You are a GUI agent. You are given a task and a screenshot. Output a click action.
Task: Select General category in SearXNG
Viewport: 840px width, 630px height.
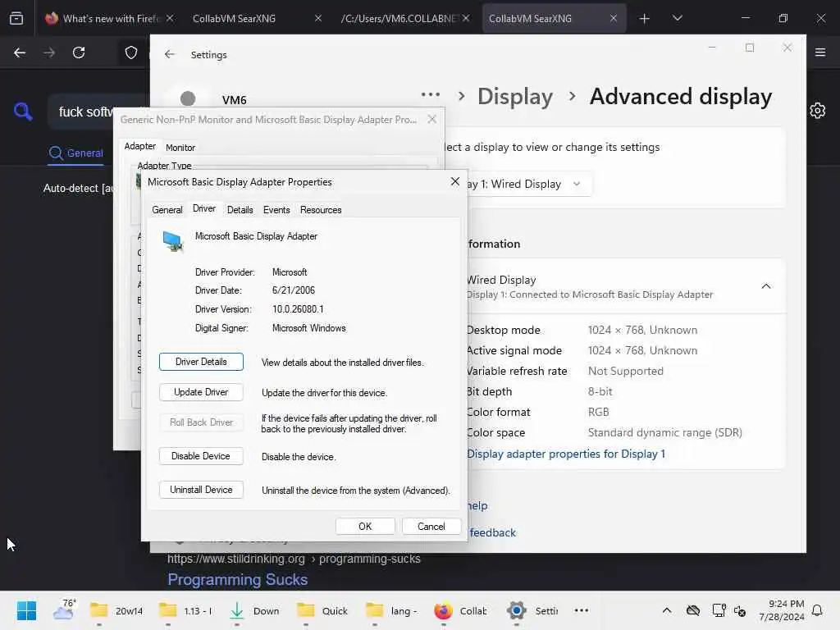(x=75, y=153)
